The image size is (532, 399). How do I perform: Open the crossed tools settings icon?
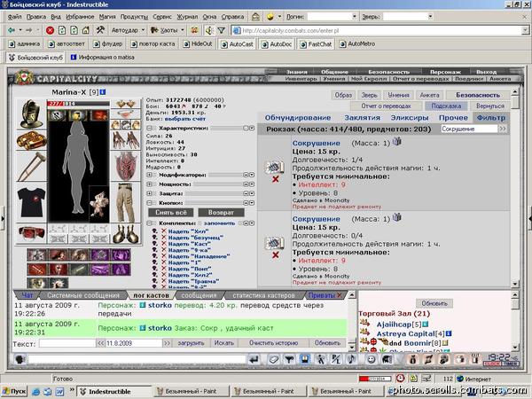pos(100,30)
